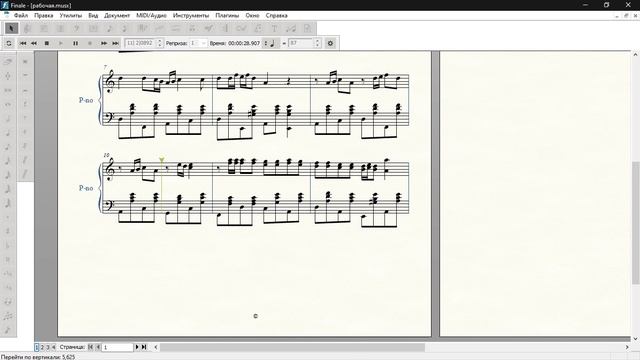Click the record button
This screenshot has width=640, height=360.
(90, 43)
